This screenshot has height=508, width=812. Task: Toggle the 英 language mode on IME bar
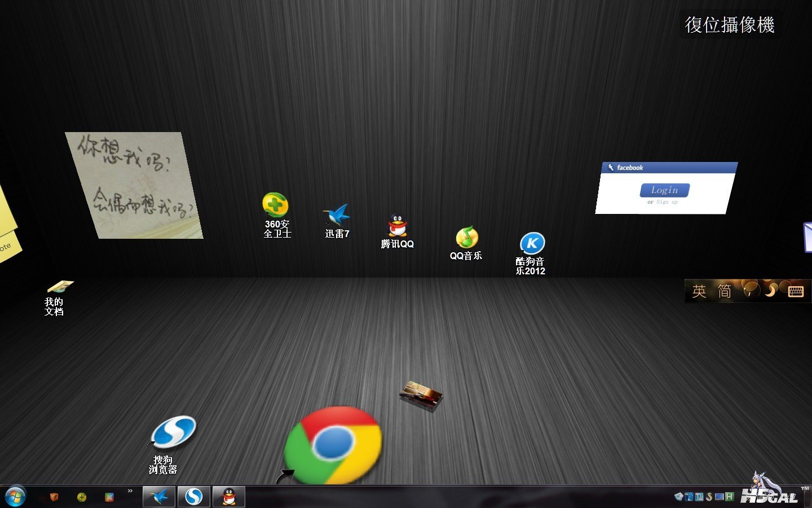pos(699,291)
